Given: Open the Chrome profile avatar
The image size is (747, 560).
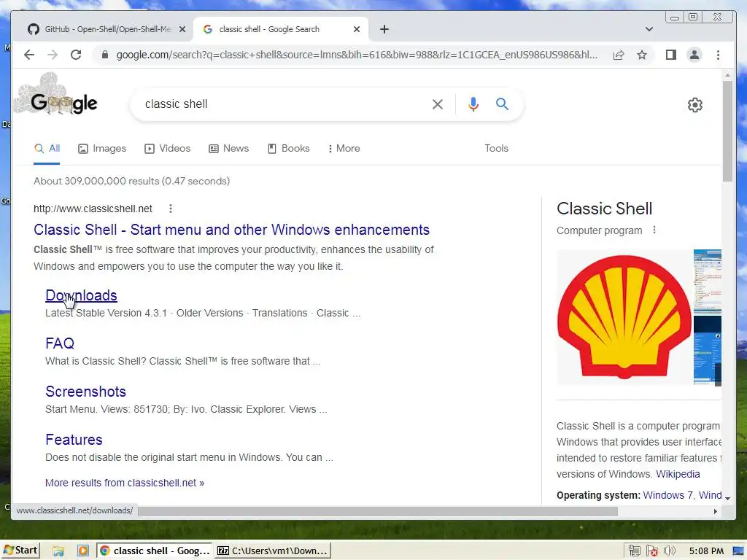Looking at the screenshot, I should (x=694, y=55).
